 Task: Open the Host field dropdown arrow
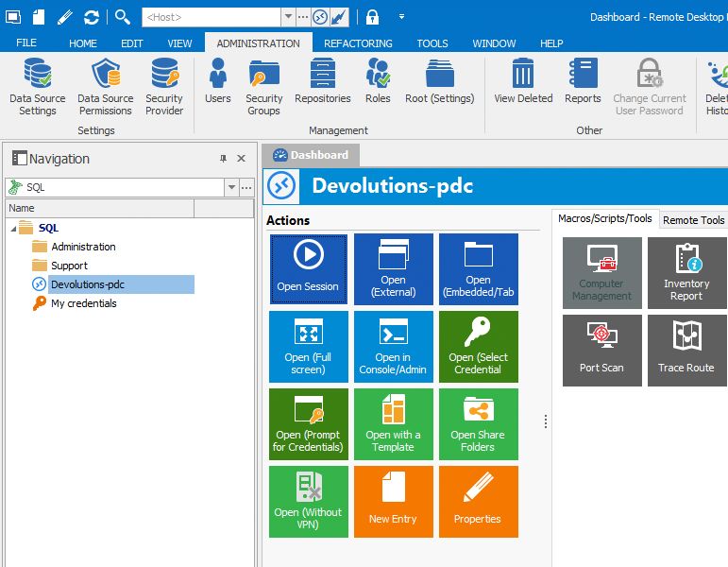tap(288, 17)
